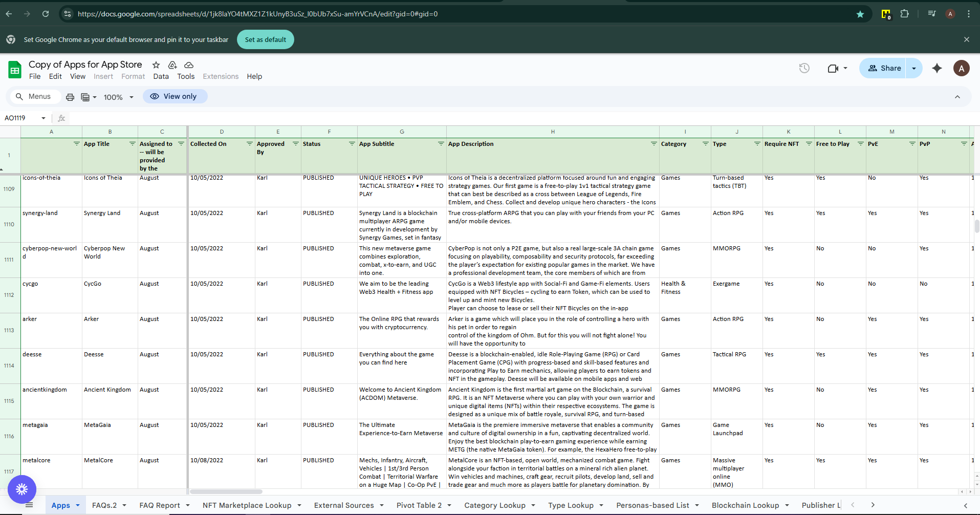Click the Menus search field

34,96
